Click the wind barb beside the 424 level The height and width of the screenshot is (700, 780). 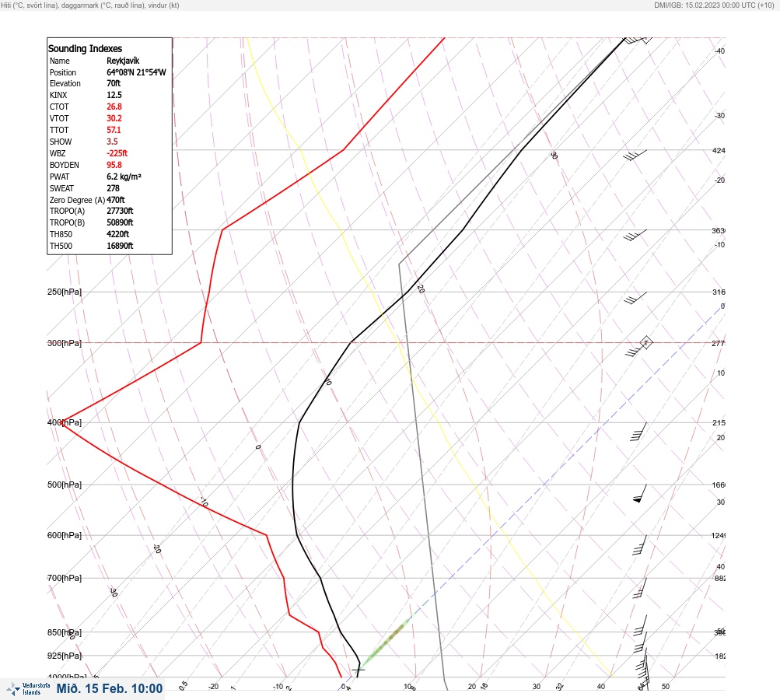(635, 156)
